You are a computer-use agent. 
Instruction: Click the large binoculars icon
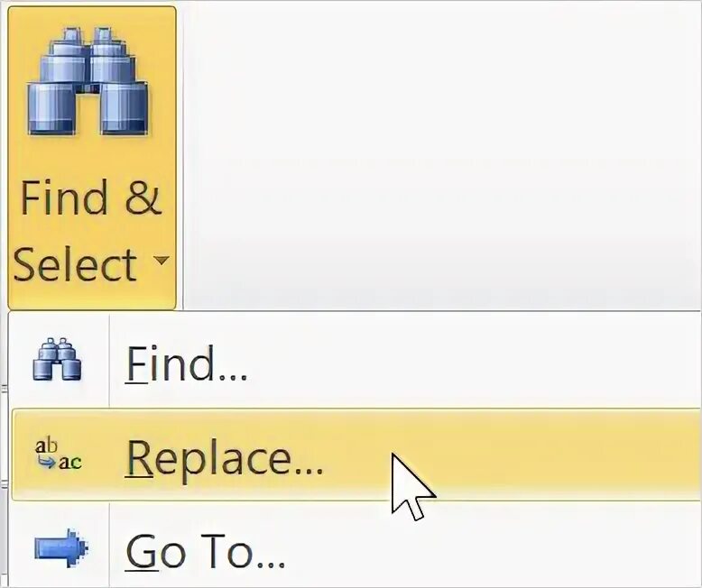click(x=88, y=82)
